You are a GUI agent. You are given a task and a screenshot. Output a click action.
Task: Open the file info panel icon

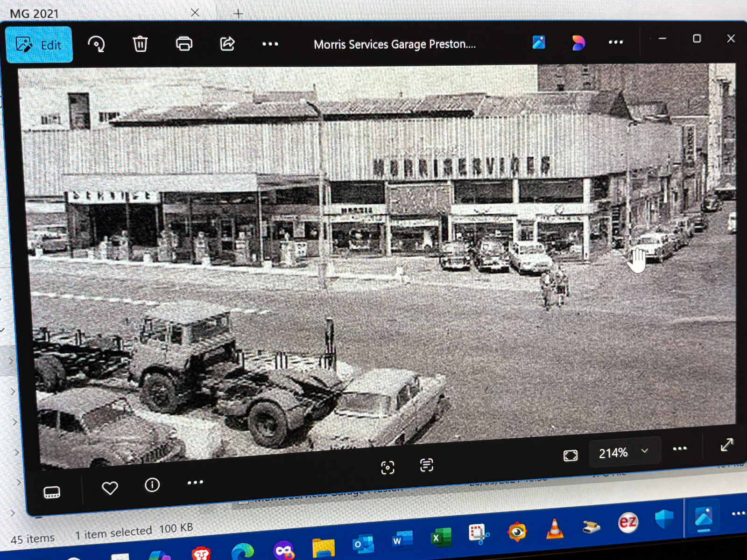point(152,485)
